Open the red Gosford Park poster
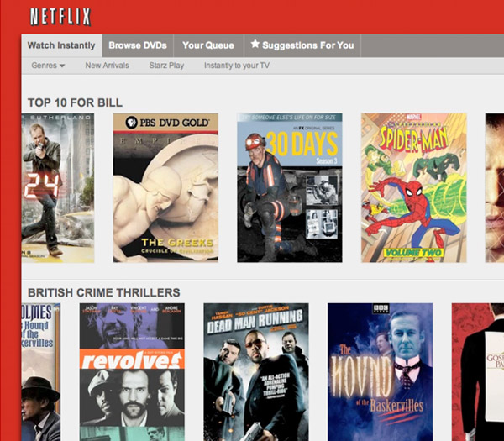 click(x=478, y=372)
